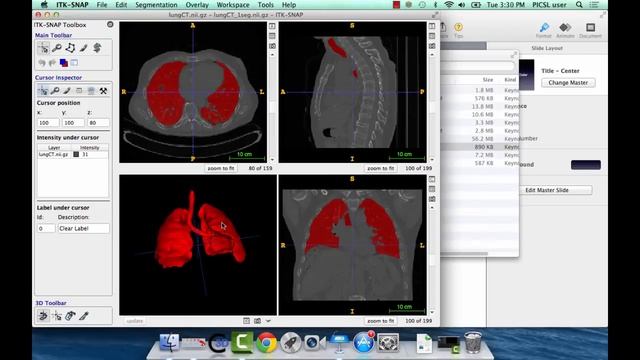Click Change Master button in Keynote window

(x=568, y=82)
